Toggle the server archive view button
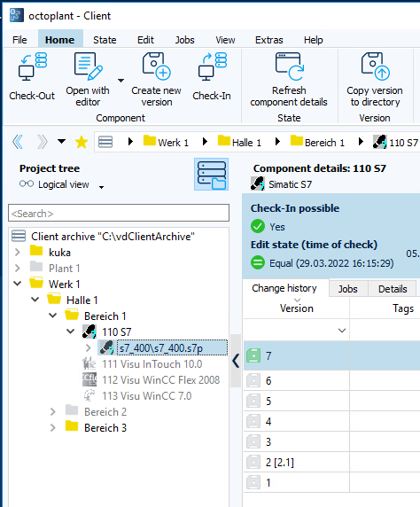This screenshot has width=420, height=507. pyautogui.click(x=212, y=175)
